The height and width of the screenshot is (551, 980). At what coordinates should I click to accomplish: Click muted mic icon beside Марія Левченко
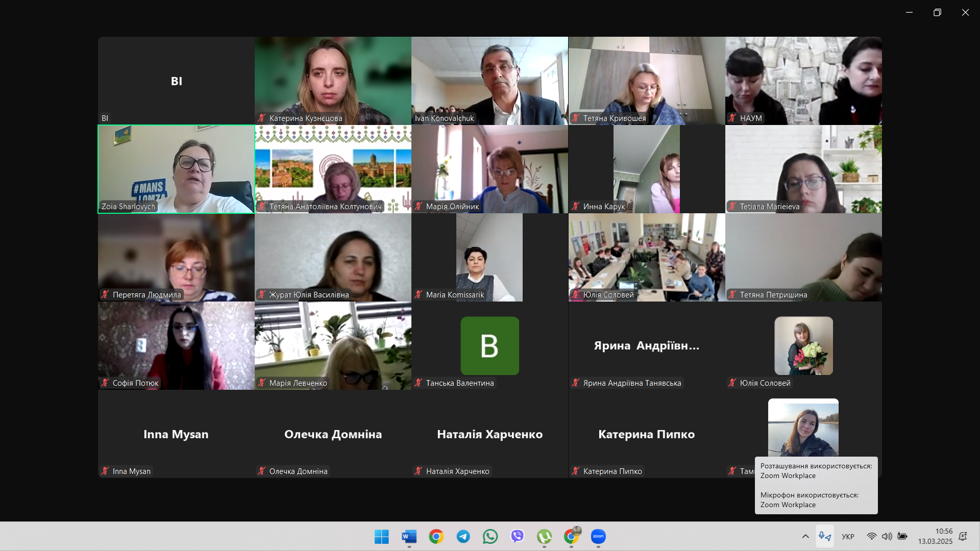(262, 383)
